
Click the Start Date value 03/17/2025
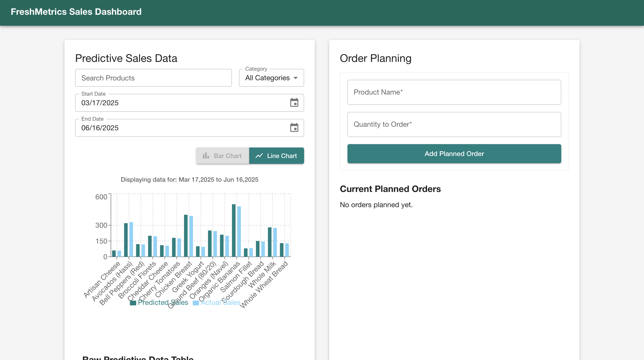tap(100, 103)
